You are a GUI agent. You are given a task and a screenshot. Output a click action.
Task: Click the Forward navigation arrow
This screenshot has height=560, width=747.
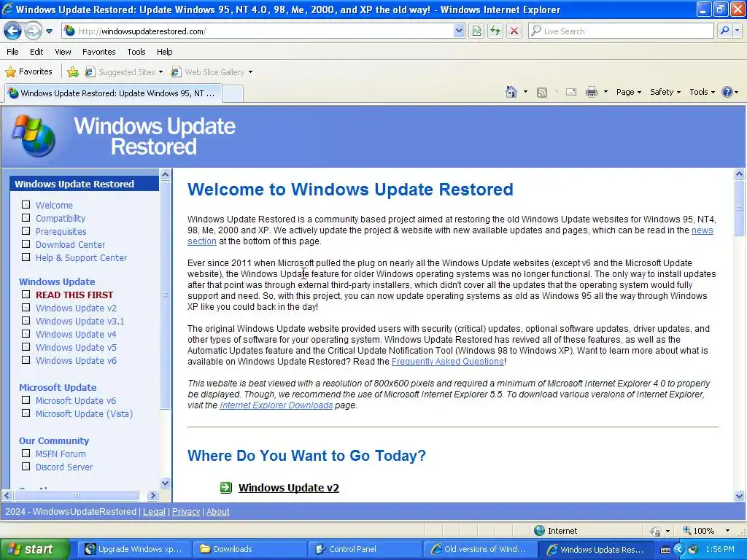click(x=32, y=31)
